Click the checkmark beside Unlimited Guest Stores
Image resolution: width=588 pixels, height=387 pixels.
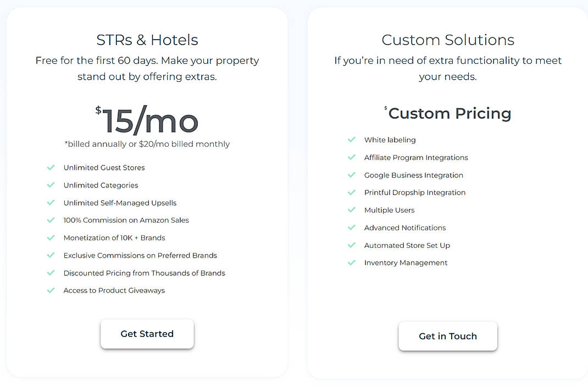pyautogui.click(x=51, y=168)
